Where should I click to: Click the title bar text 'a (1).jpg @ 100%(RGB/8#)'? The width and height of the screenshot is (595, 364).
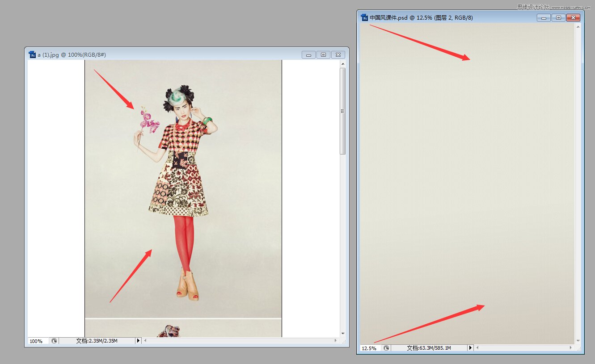coord(72,55)
